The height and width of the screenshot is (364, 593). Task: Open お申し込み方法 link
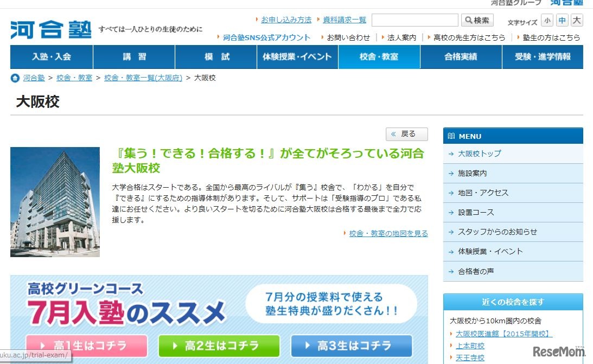pos(286,20)
